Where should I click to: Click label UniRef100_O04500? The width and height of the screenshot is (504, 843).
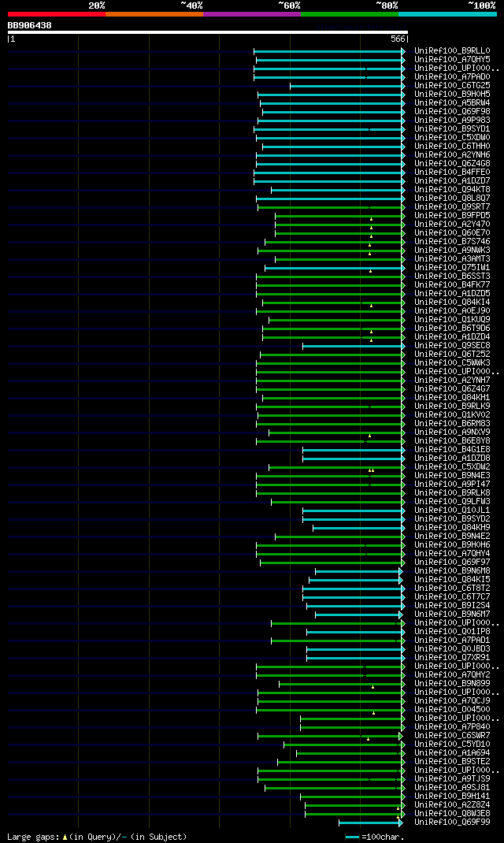pyautogui.click(x=452, y=710)
